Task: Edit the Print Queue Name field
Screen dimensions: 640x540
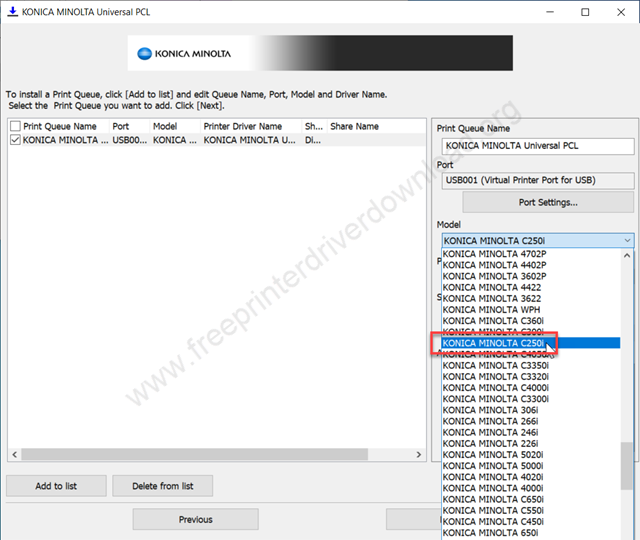Action: coord(538,146)
